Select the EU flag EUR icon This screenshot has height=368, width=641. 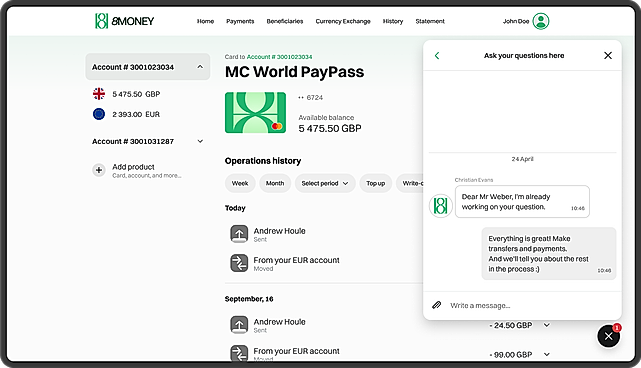click(x=99, y=114)
